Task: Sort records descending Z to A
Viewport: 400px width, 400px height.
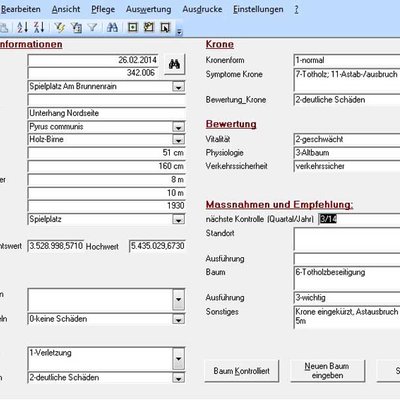Action: [39, 27]
